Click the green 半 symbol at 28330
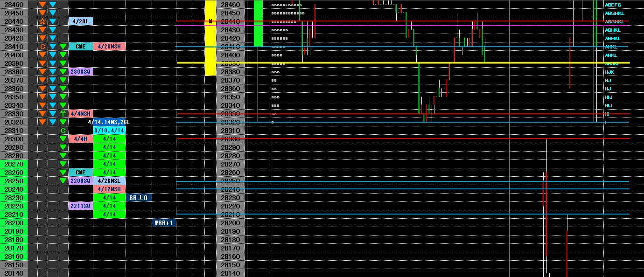 point(63,114)
